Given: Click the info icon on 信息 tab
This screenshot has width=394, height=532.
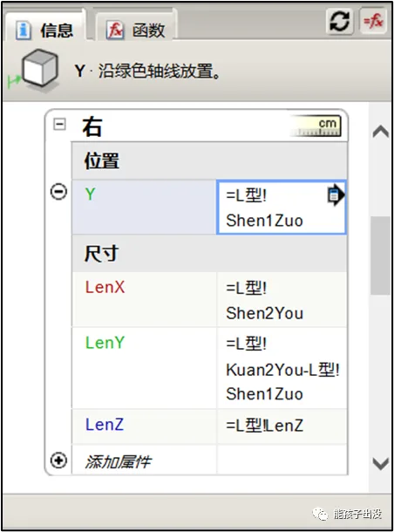Looking at the screenshot, I should click(x=24, y=31).
